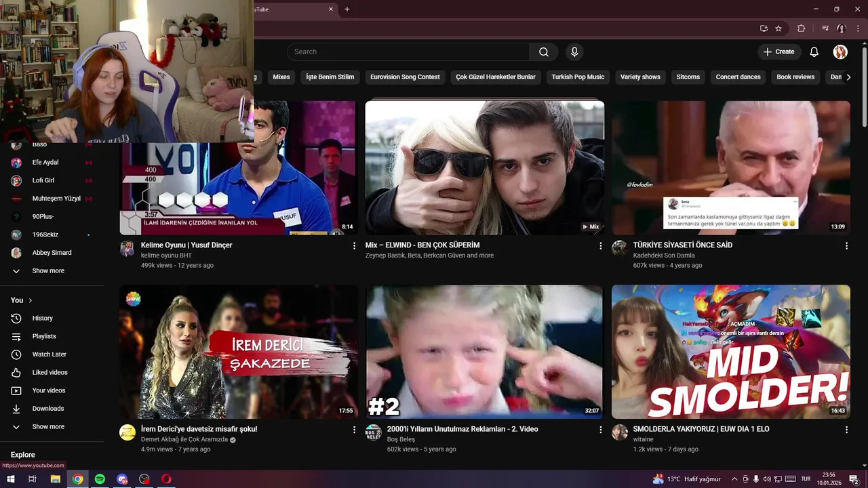Screen dimensions: 868x488
Task: Select the Variety shows chip
Action: [640, 77]
